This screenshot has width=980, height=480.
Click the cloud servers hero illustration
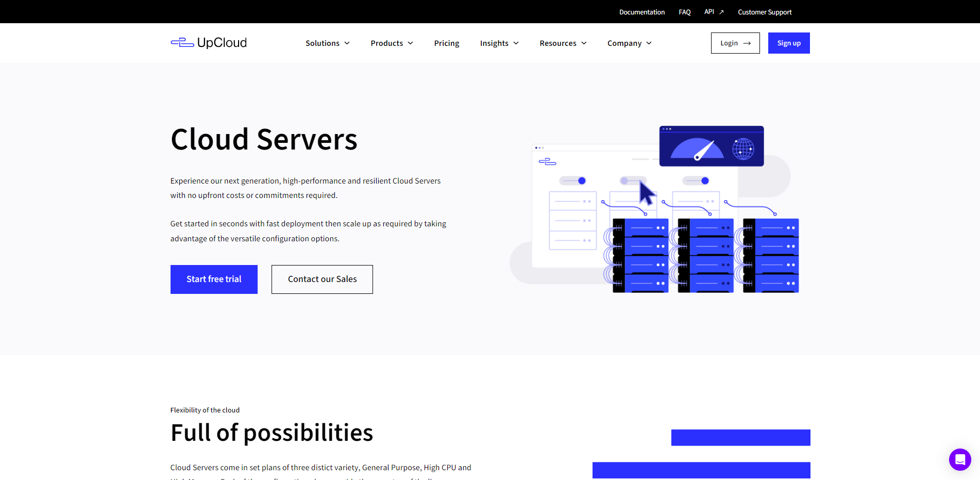coord(654,209)
